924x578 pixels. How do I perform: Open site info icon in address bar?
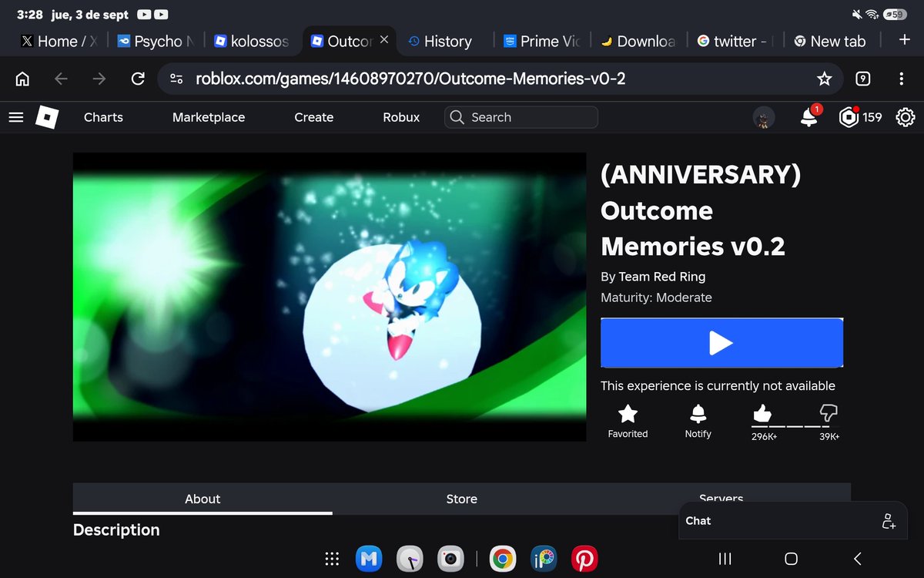177,79
